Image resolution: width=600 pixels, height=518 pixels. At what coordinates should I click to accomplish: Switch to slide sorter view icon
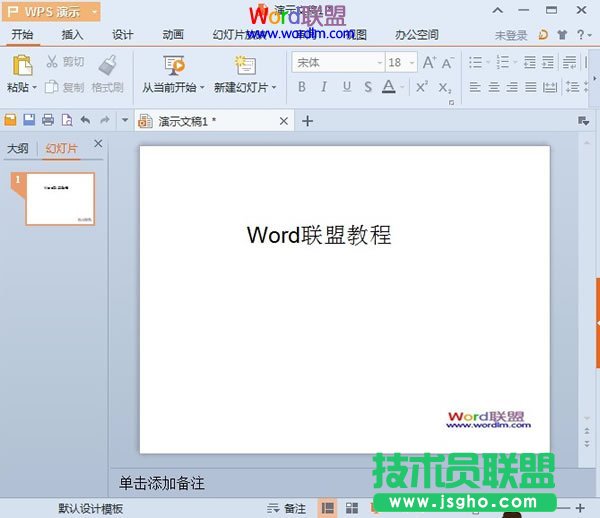point(352,508)
